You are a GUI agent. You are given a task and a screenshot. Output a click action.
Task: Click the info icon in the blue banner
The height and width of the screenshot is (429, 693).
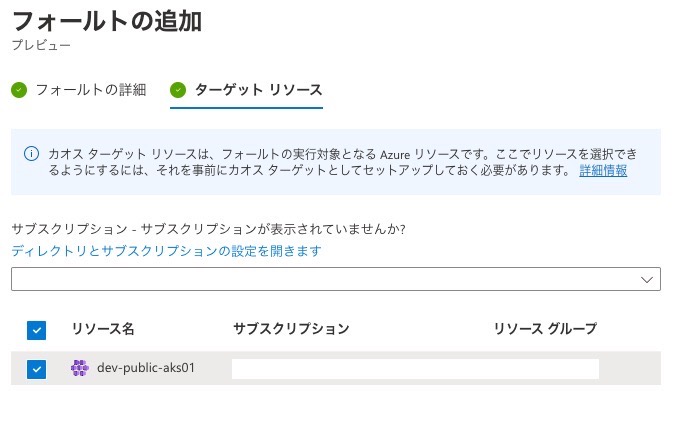(31, 154)
